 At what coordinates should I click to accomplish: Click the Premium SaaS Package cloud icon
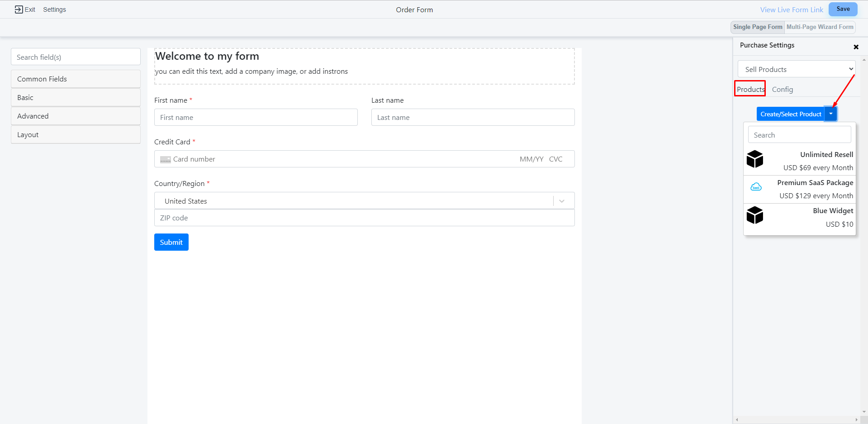pyautogui.click(x=756, y=187)
